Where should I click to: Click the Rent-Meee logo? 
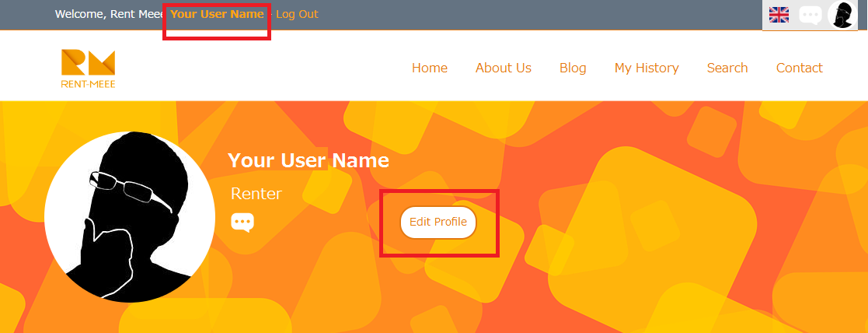click(x=88, y=68)
